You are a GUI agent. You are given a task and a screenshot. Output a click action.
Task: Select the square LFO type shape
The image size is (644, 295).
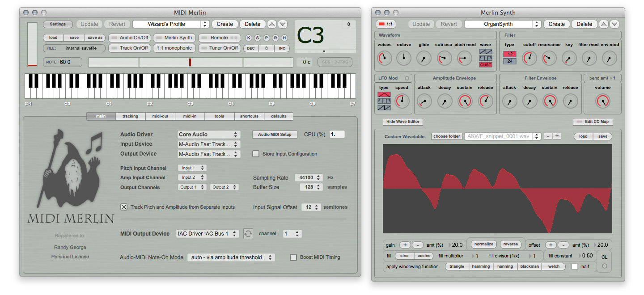(x=384, y=101)
